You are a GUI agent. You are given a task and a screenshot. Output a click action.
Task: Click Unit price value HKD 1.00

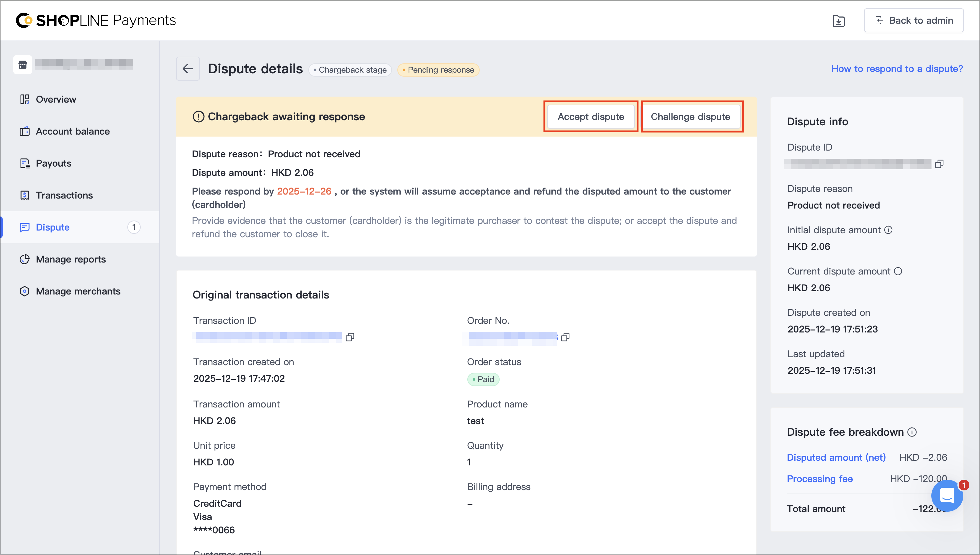click(x=213, y=462)
